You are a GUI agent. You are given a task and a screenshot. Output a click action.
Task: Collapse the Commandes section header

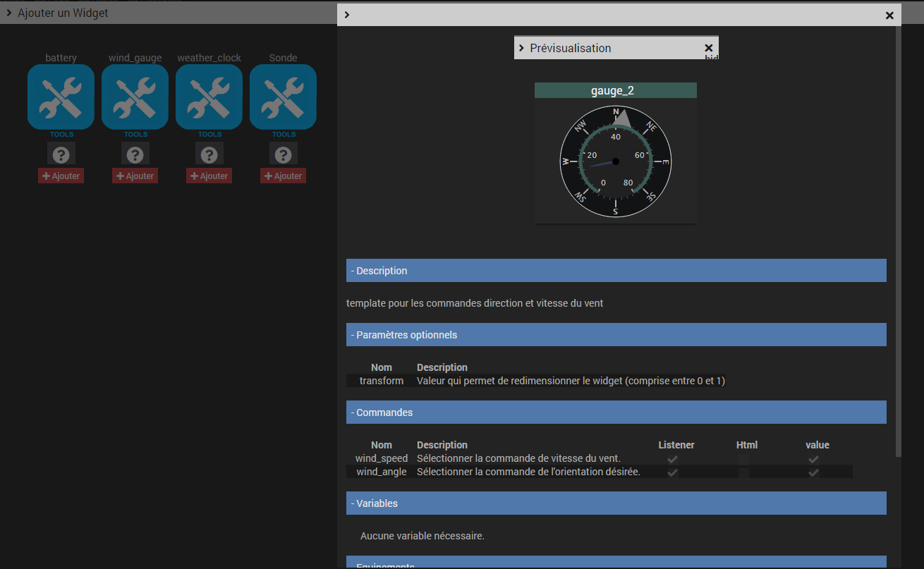[616, 412]
